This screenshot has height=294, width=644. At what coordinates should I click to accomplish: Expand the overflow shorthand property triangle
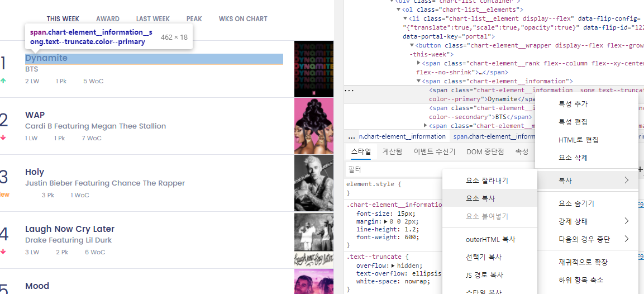click(x=393, y=265)
